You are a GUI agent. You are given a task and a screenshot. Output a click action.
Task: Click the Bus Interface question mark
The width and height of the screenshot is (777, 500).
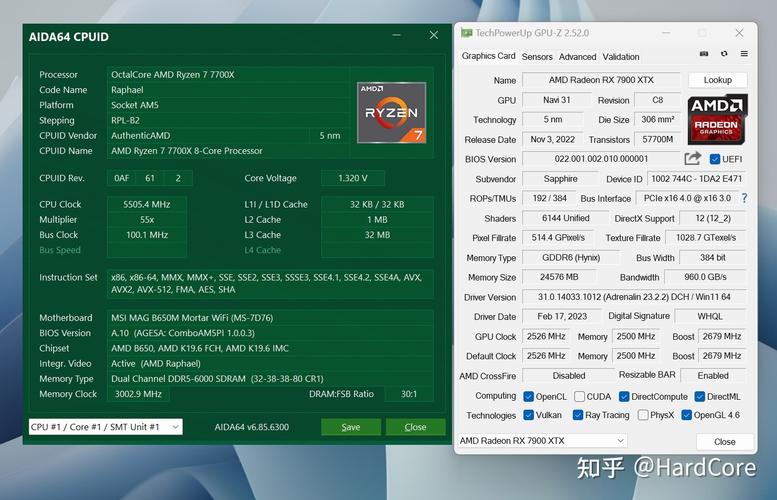click(744, 198)
